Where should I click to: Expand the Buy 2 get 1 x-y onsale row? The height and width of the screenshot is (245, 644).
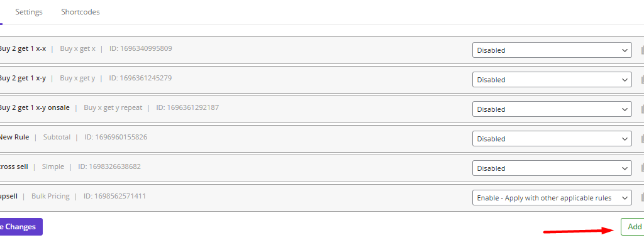click(x=322, y=109)
